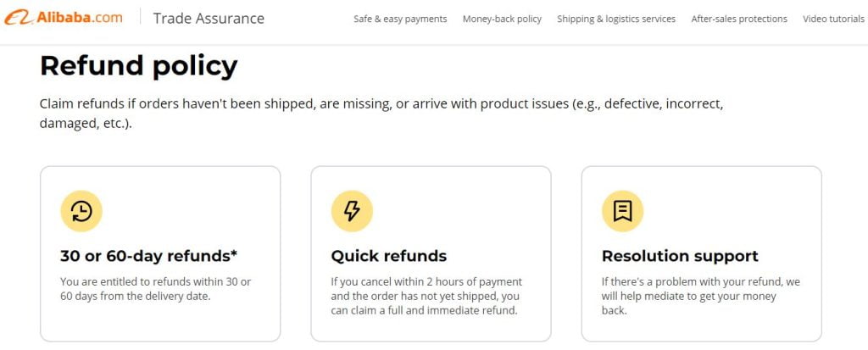
Task: Open Safe & easy payments menu item
Action: [x=400, y=19]
